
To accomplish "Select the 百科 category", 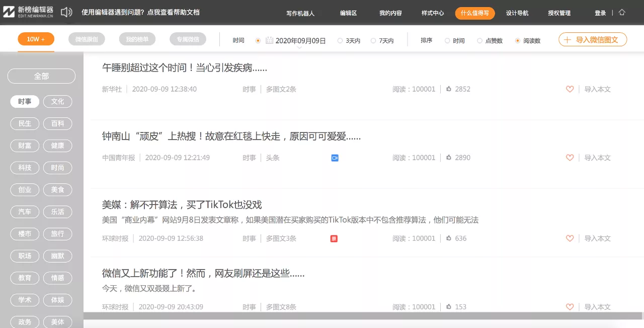I will [58, 123].
